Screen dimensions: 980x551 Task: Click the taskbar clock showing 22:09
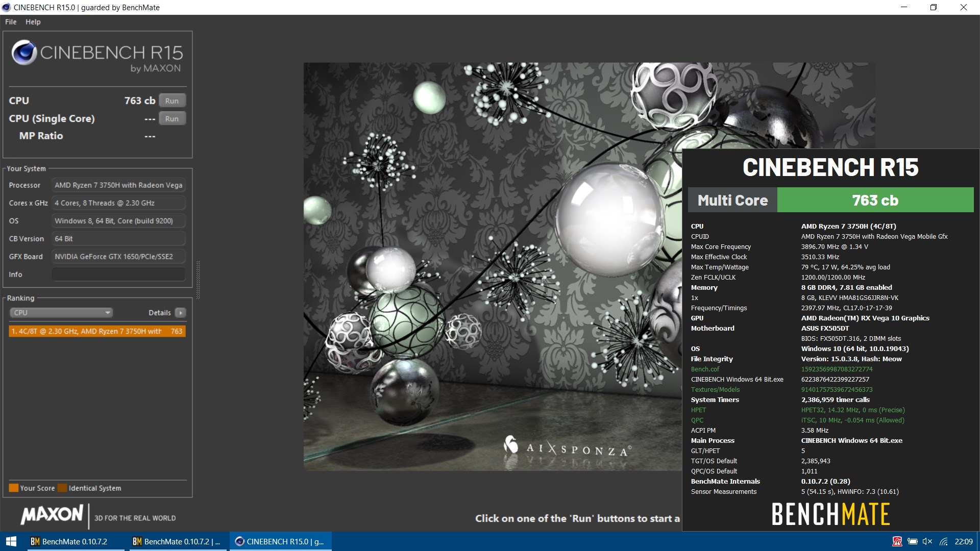[x=964, y=541]
